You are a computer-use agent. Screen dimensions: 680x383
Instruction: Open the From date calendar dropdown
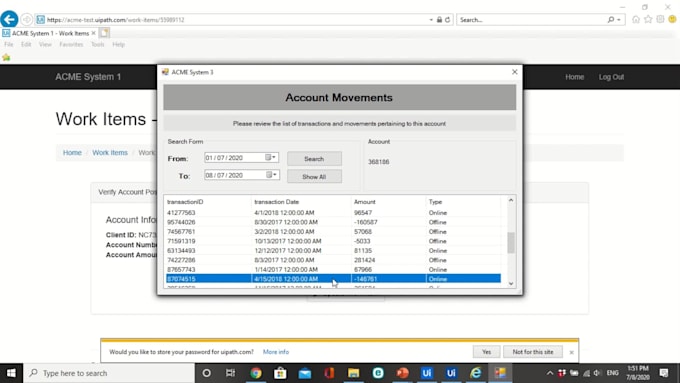[271, 157]
